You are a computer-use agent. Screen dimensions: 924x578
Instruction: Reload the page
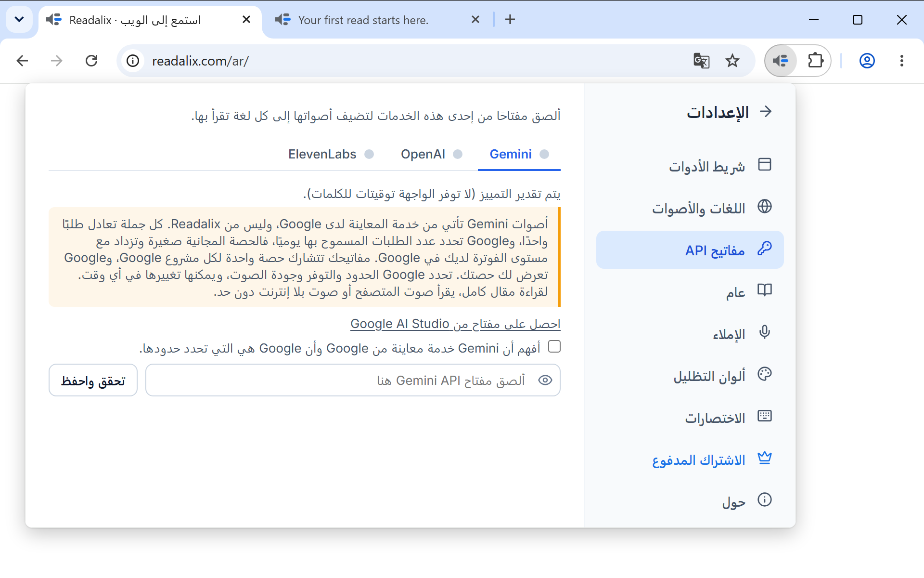pos(91,61)
